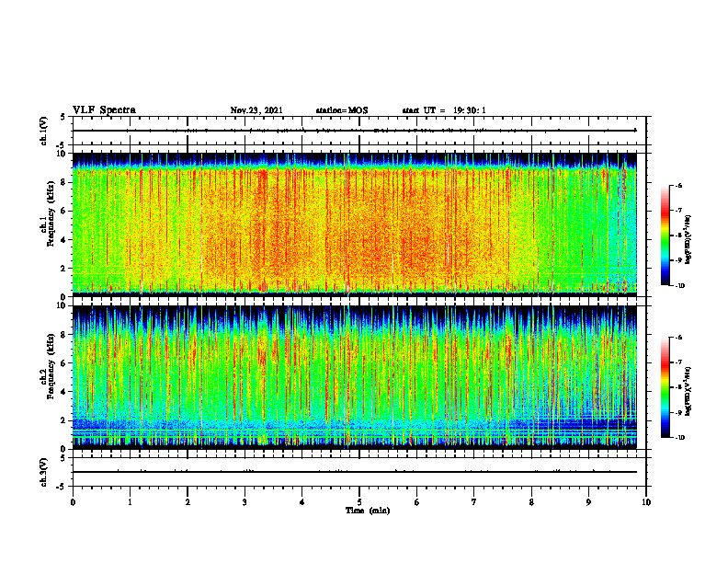This screenshot has height=563, width=728.
Task: Click the '-6' label on ch.1 color scale
Action: pyautogui.click(x=678, y=186)
